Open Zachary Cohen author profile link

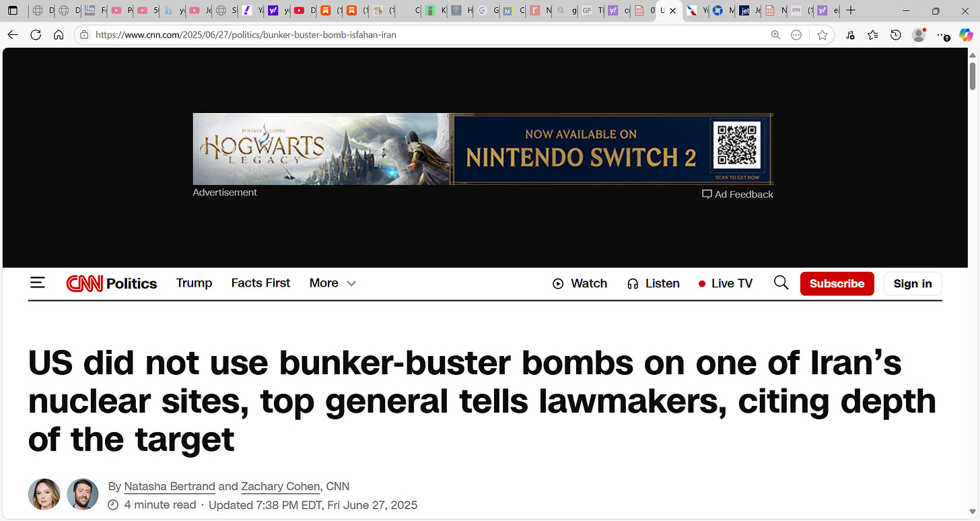[281, 486]
